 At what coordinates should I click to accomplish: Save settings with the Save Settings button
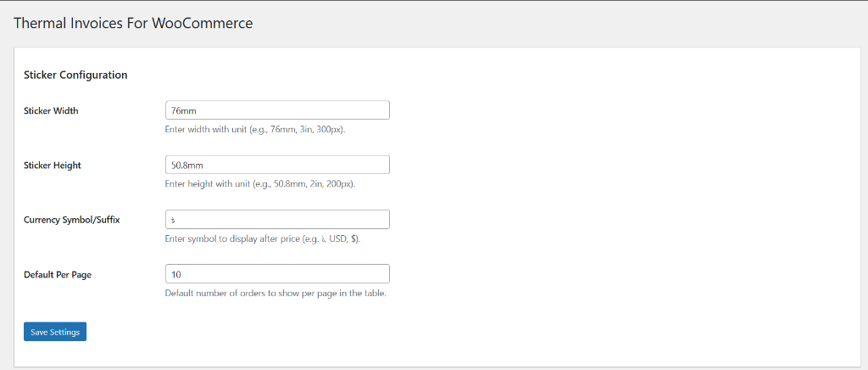[55, 332]
